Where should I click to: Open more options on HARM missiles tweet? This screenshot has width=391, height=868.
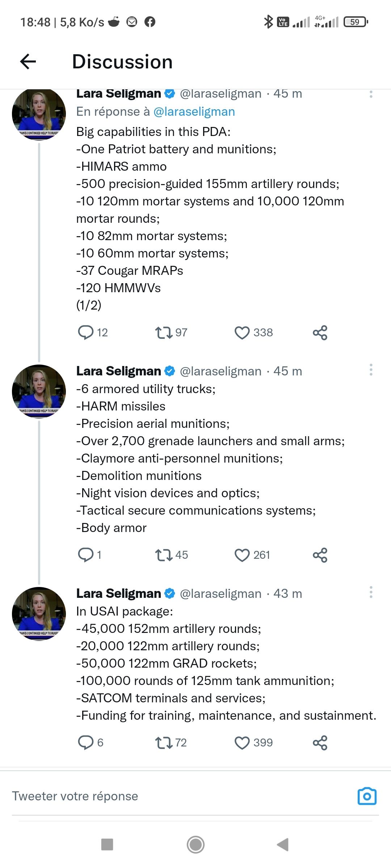(371, 370)
